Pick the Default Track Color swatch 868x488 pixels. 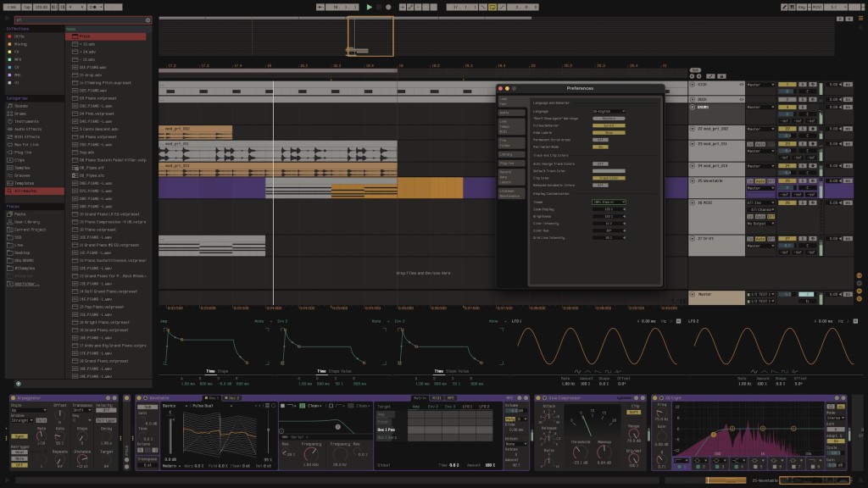(608, 171)
